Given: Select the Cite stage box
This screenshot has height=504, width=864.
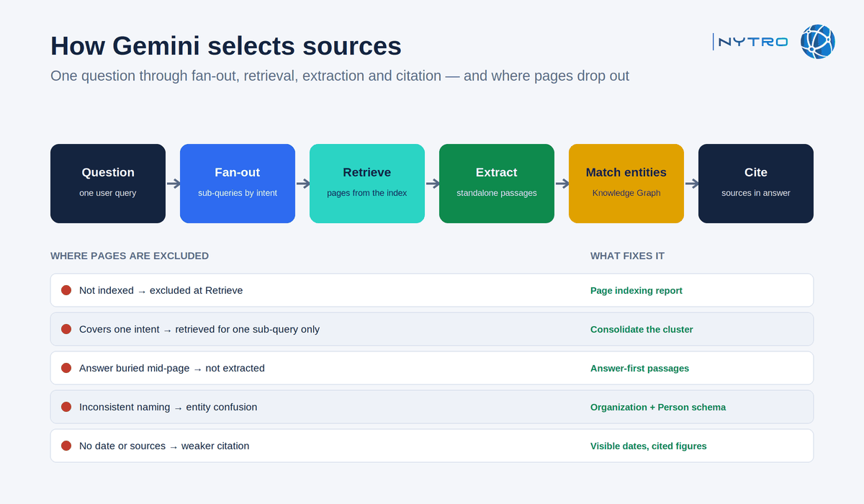Looking at the screenshot, I should [x=756, y=184].
